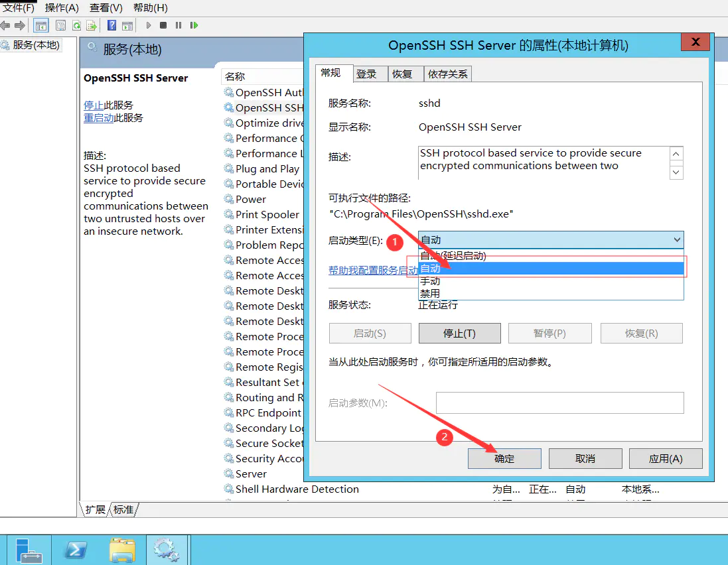This screenshot has width=728, height=565.
Task: Click the 启动参数 input field
Action: (559, 403)
